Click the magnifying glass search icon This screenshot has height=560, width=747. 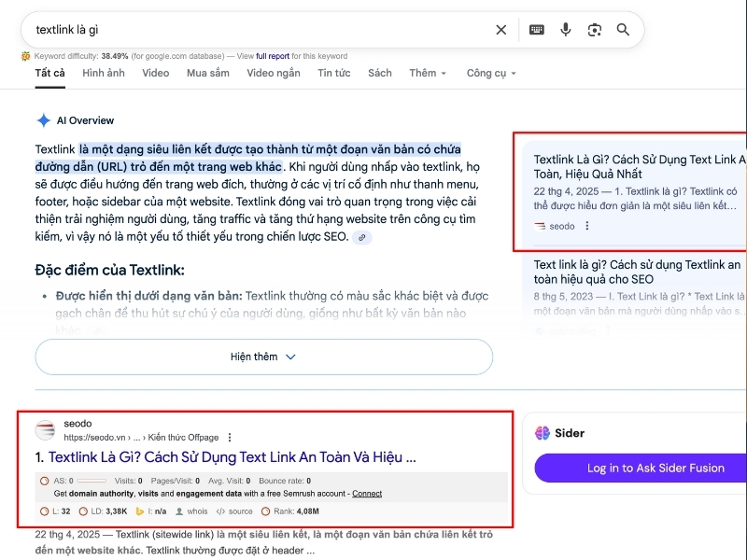pos(623,30)
